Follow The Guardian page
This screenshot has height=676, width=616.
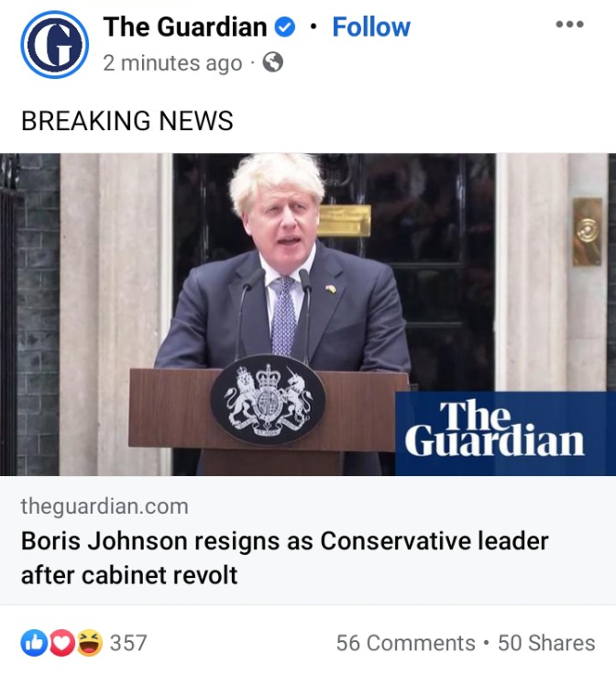point(371,28)
